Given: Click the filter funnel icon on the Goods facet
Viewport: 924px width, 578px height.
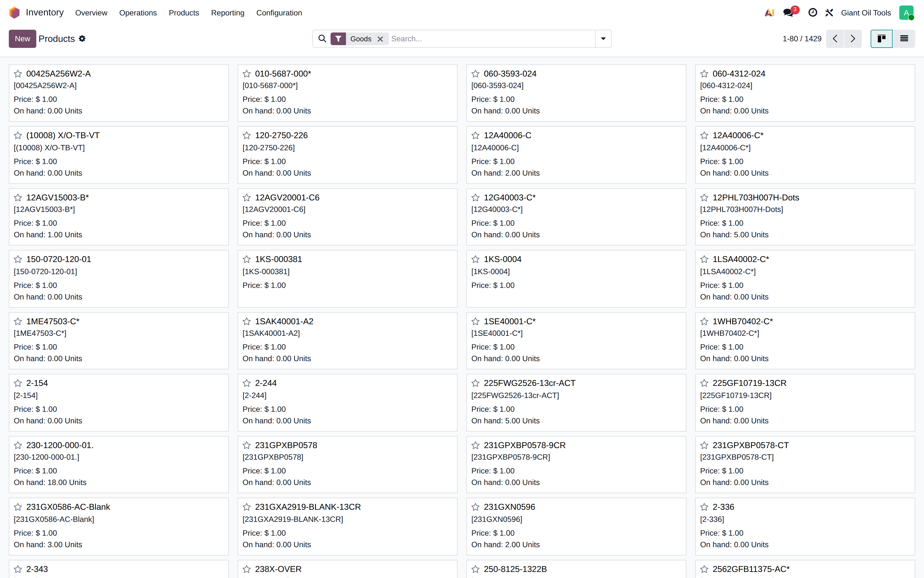Looking at the screenshot, I should tap(338, 39).
